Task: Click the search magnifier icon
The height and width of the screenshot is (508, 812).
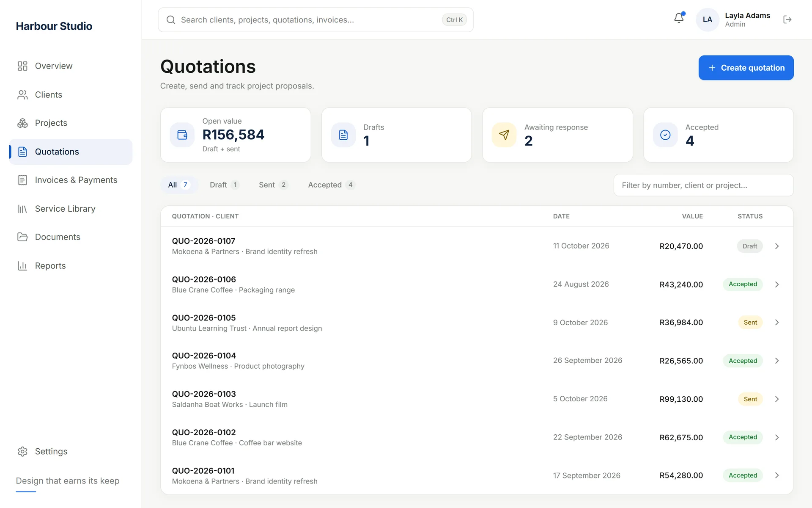Action: click(x=171, y=20)
